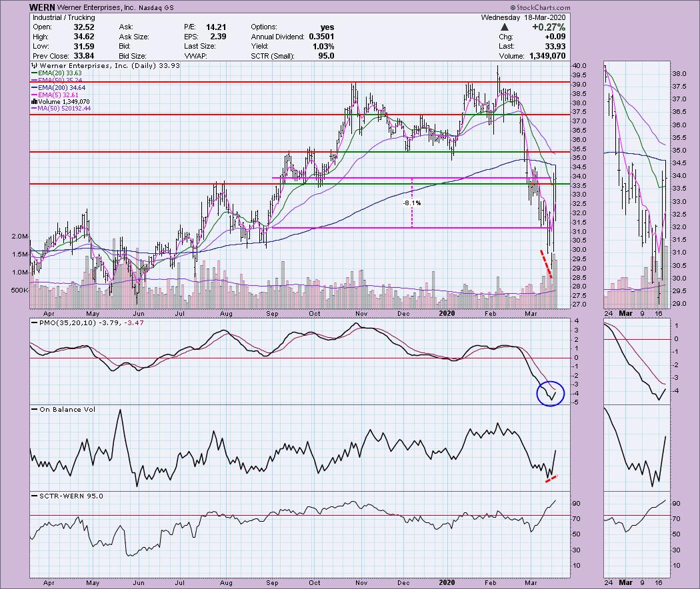Click the Chg value +0.09

(x=555, y=37)
